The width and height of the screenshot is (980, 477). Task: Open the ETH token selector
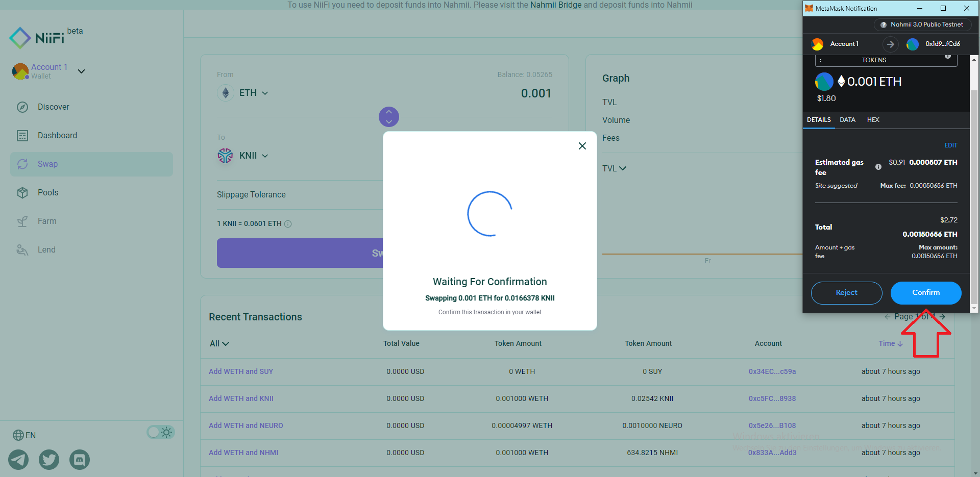(x=243, y=93)
